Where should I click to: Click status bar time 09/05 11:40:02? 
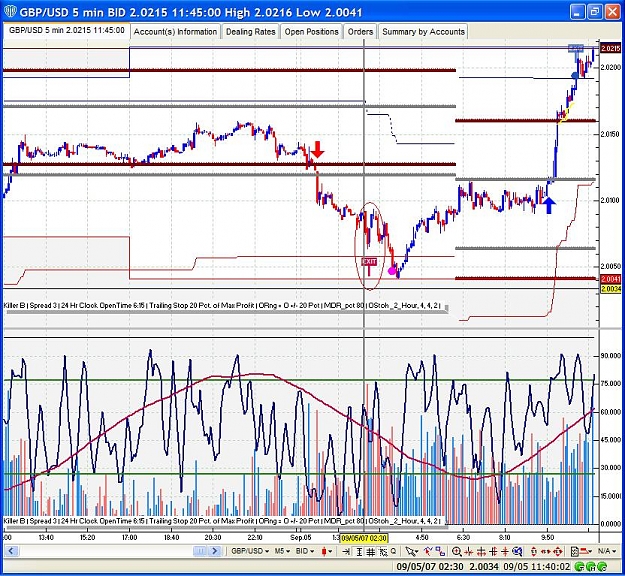pos(537,566)
